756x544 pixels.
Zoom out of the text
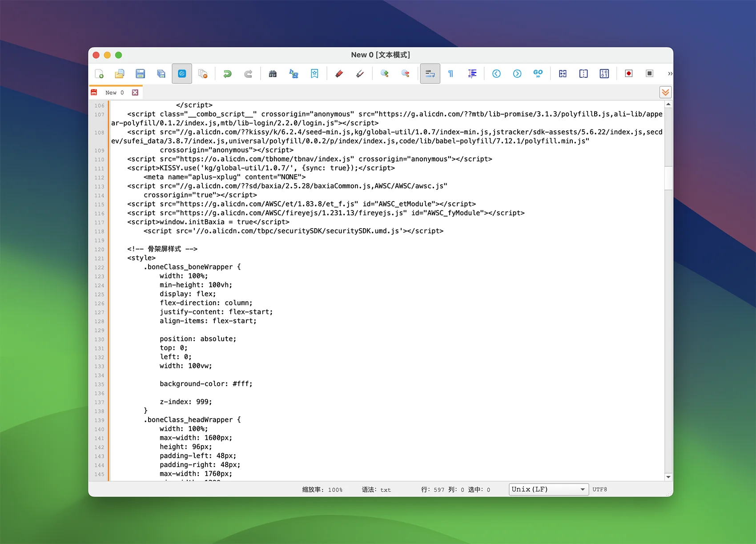[405, 74]
